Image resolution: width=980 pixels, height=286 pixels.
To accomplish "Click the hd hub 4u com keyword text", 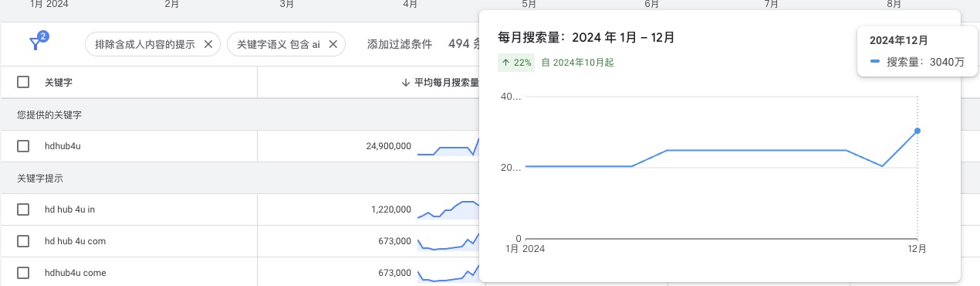I will click(x=75, y=241).
